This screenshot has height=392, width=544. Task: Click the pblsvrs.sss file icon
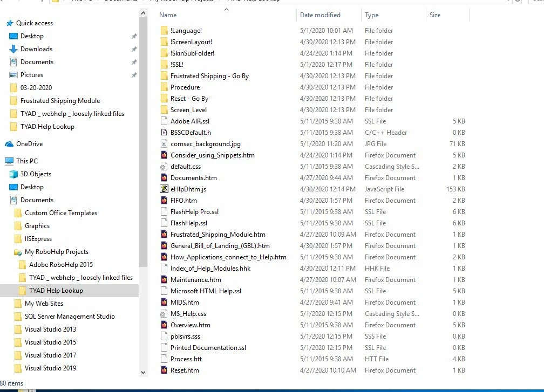click(x=164, y=336)
